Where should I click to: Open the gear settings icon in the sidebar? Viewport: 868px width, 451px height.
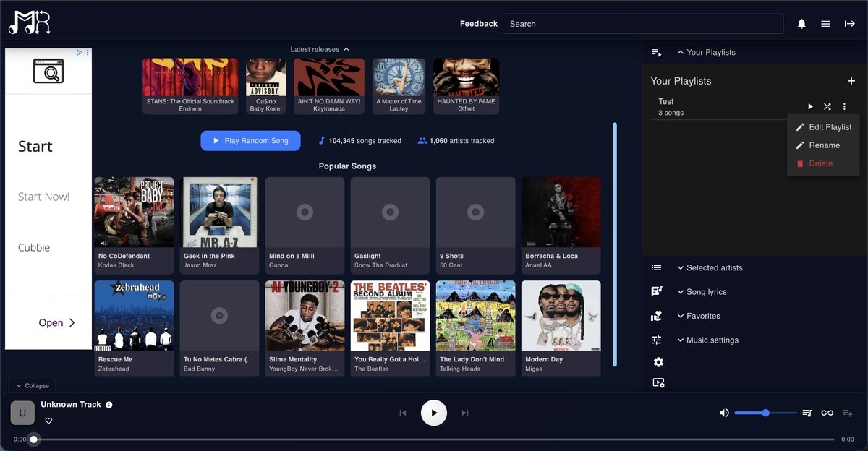click(x=658, y=362)
